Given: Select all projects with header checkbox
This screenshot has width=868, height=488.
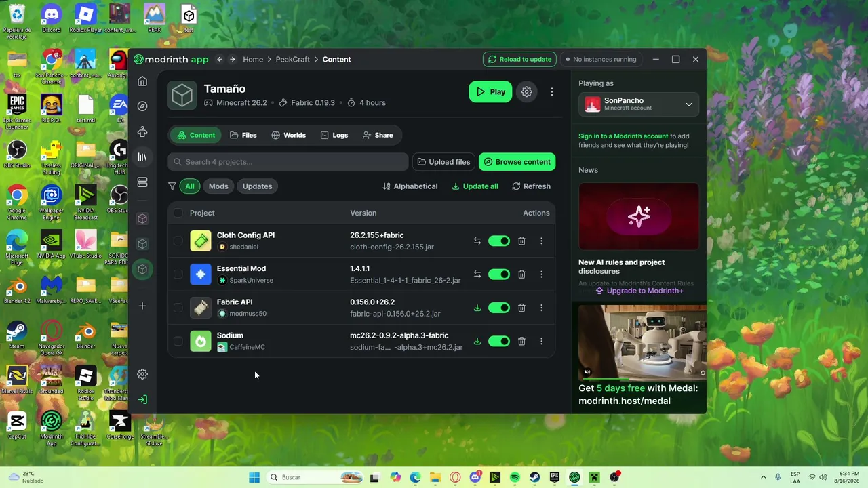Looking at the screenshot, I should point(178,213).
